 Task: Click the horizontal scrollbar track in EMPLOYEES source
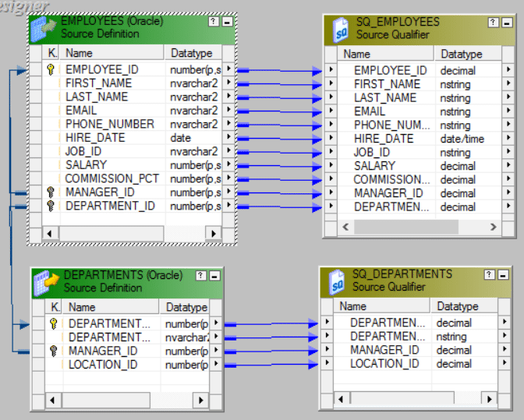click(185, 233)
